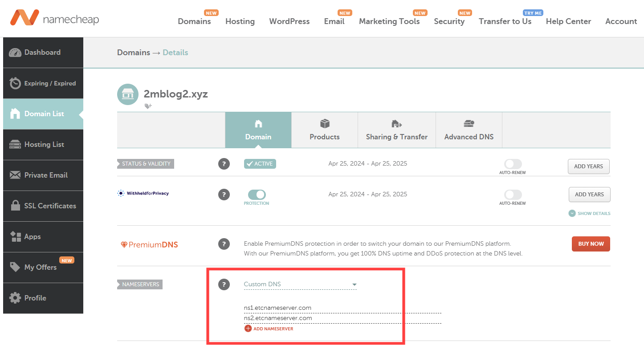644x349 pixels.
Task: Enable auto-renew for domain status
Action: [513, 164]
